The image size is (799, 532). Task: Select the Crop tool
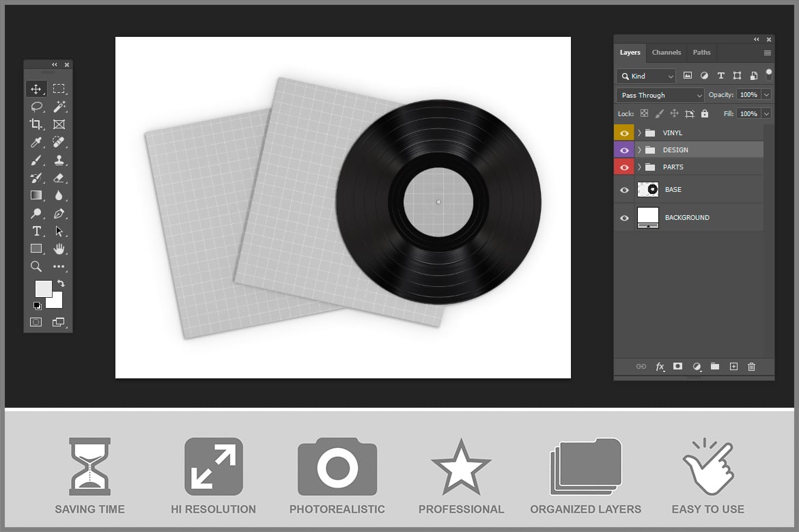pyautogui.click(x=36, y=124)
